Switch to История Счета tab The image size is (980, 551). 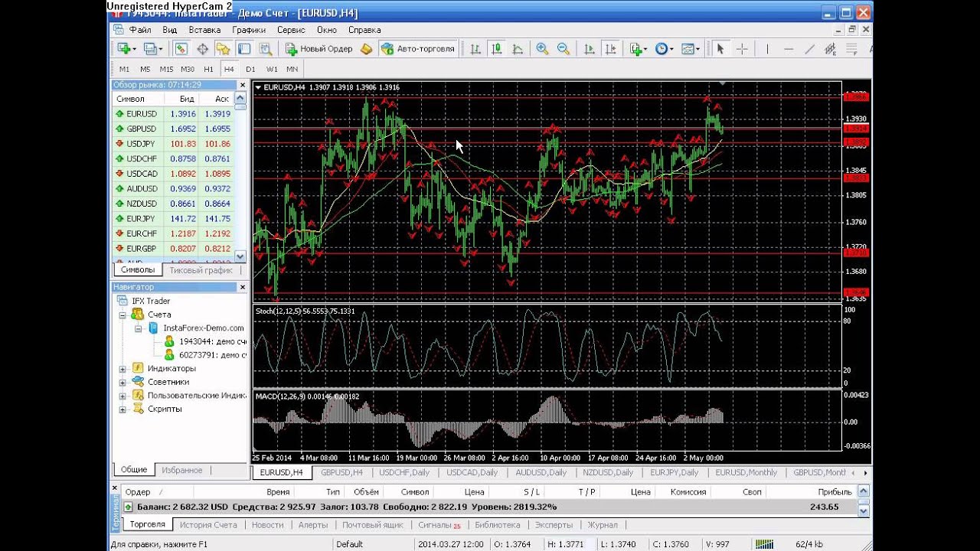pyautogui.click(x=208, y=525)
